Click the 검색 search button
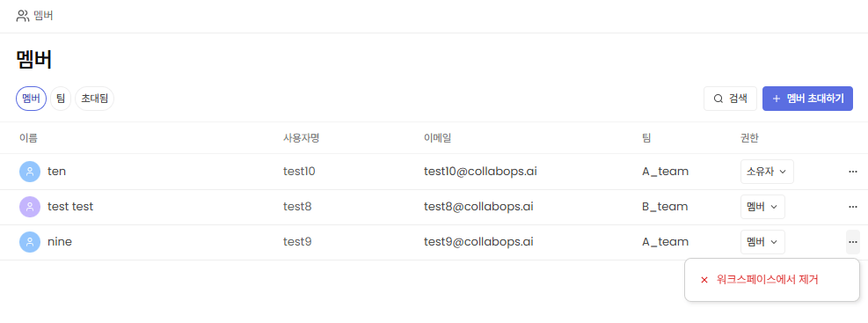Image resolution: width=868 pixels, height=323 pixels. coord(730,99)
